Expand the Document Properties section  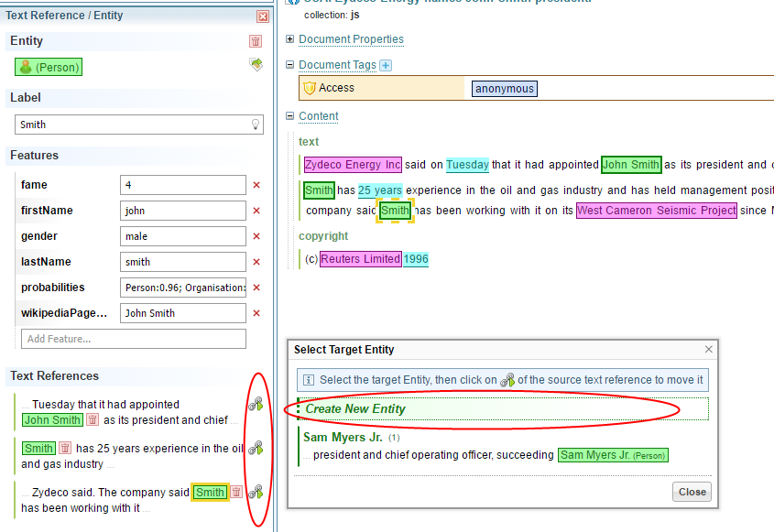coord(290,39)
